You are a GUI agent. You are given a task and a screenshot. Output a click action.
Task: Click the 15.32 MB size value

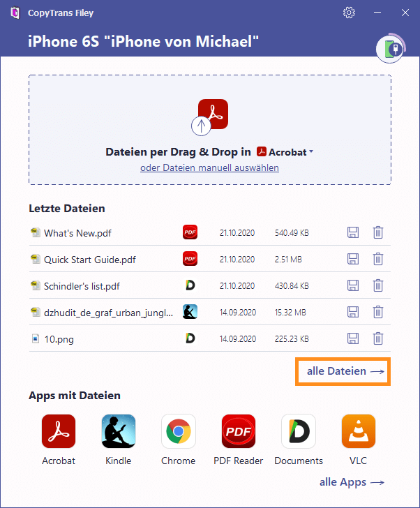click(290, 313)
